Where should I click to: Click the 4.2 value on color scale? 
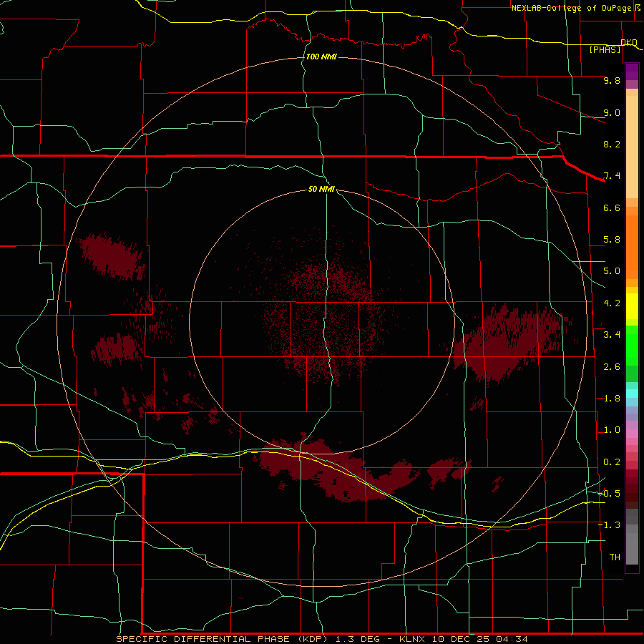coord(612,303)
